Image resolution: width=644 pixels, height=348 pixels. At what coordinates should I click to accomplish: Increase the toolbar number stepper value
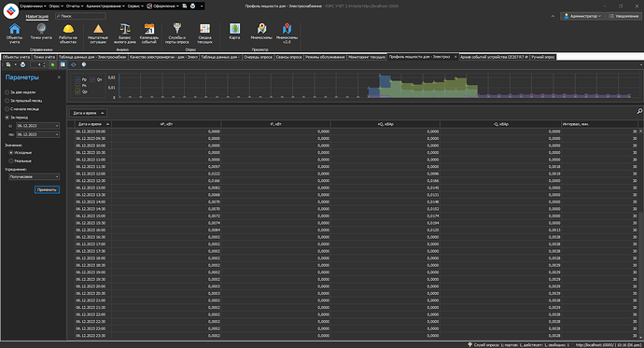point(45,63)
